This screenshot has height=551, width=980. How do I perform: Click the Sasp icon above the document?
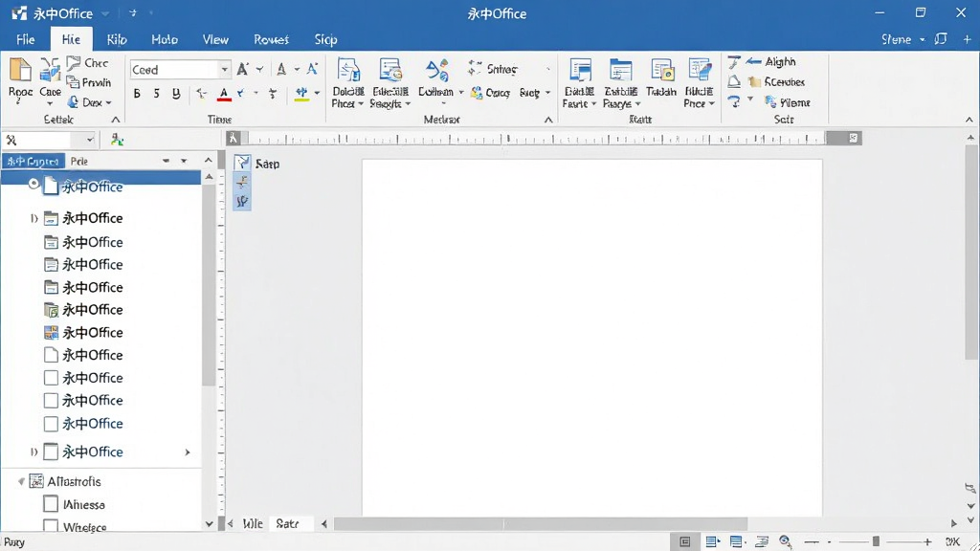242,163
